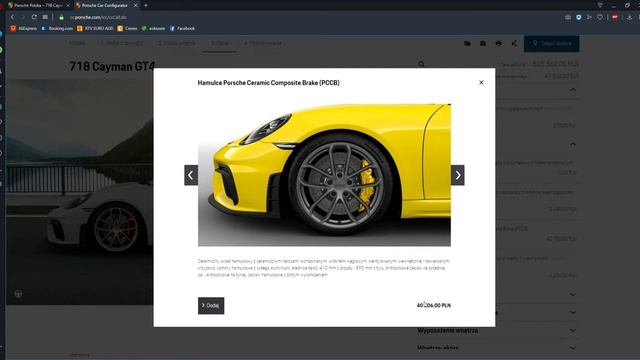640x360 pixels.
Task: Open the speed dial start page
Action: (x=45, y=17)
